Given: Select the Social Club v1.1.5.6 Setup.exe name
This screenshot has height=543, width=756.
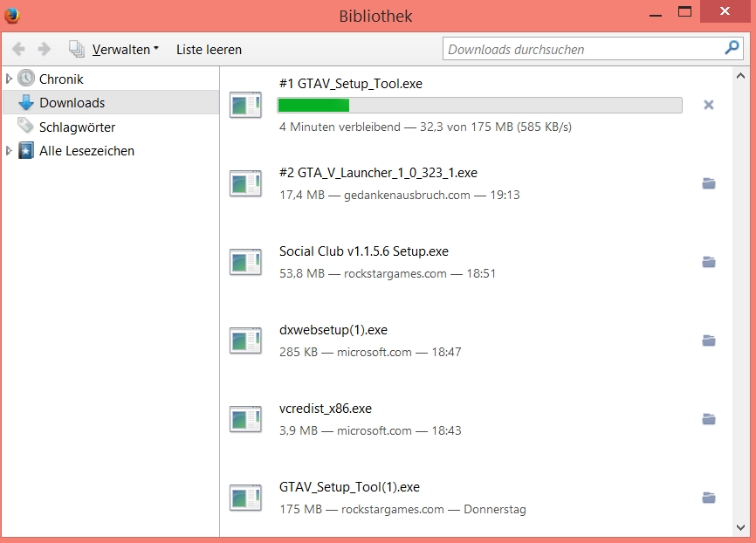Looking at the screenshot, I should 363,251.
